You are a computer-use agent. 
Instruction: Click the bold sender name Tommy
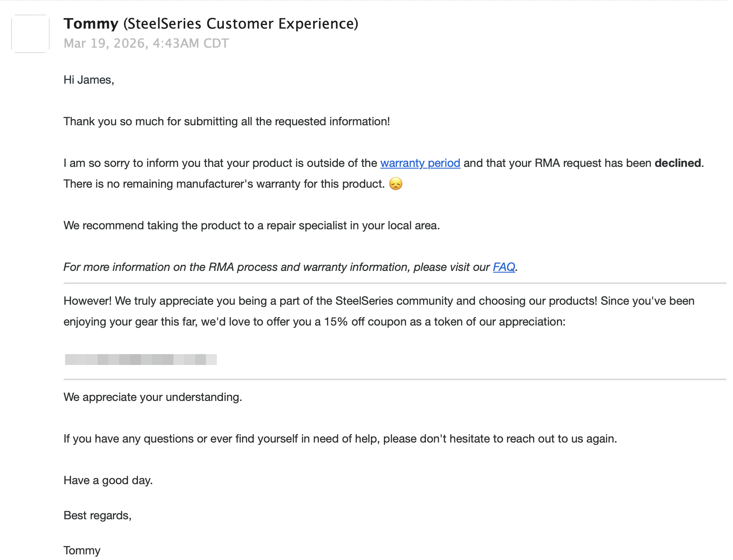(91, 23)
